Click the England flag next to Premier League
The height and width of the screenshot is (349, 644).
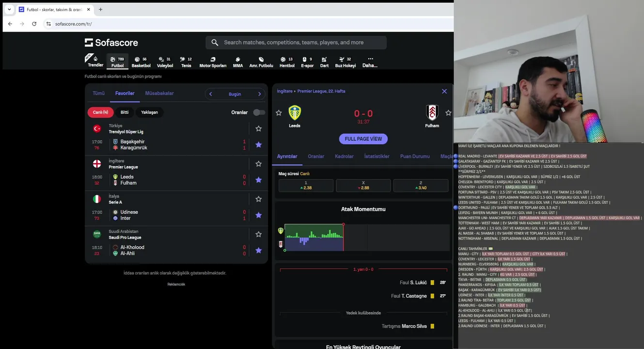[97, 164]
